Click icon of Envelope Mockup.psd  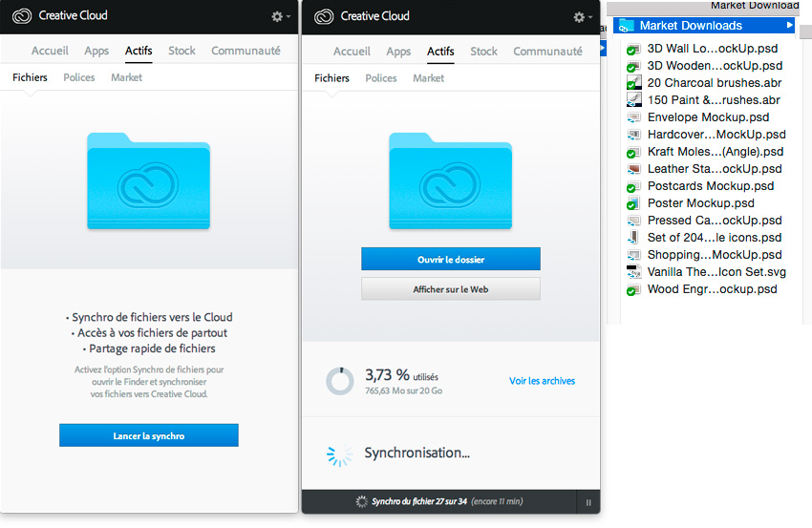633,117
